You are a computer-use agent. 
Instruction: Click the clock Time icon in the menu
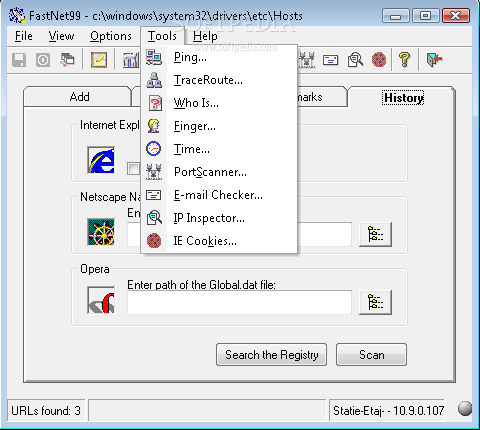154,149
